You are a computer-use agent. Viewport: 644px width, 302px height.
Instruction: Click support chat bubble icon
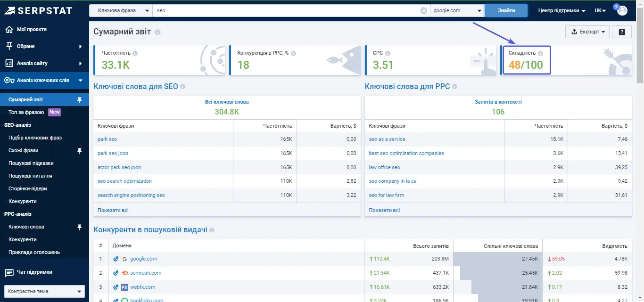point(9,272)
